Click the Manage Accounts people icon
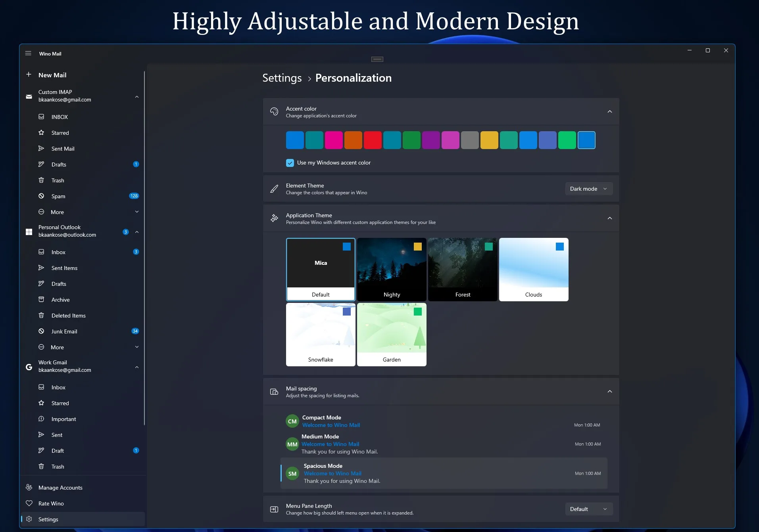 point(29,487)
